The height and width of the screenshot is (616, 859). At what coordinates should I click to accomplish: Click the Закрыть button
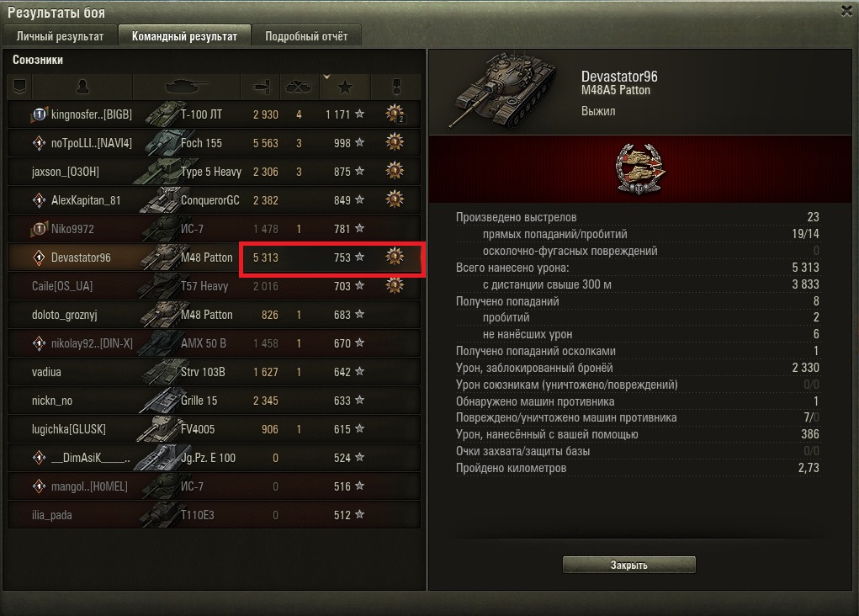pos(629,565)
